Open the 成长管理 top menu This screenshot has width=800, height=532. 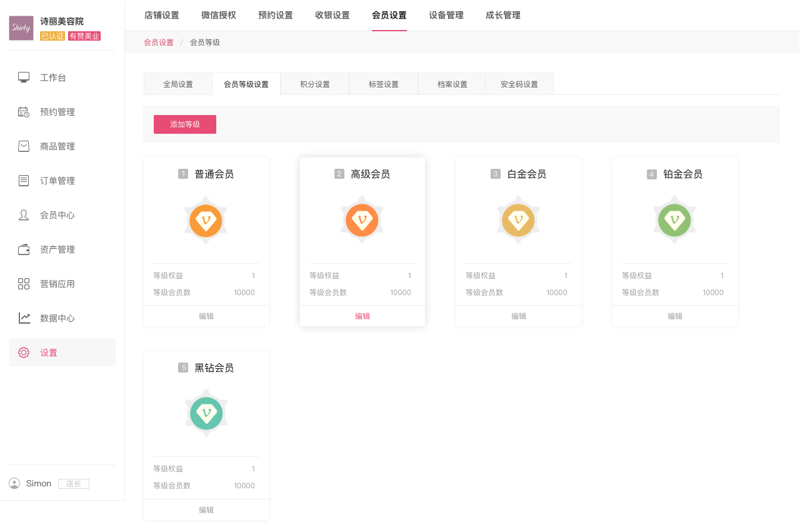click(x=503, y=15)
